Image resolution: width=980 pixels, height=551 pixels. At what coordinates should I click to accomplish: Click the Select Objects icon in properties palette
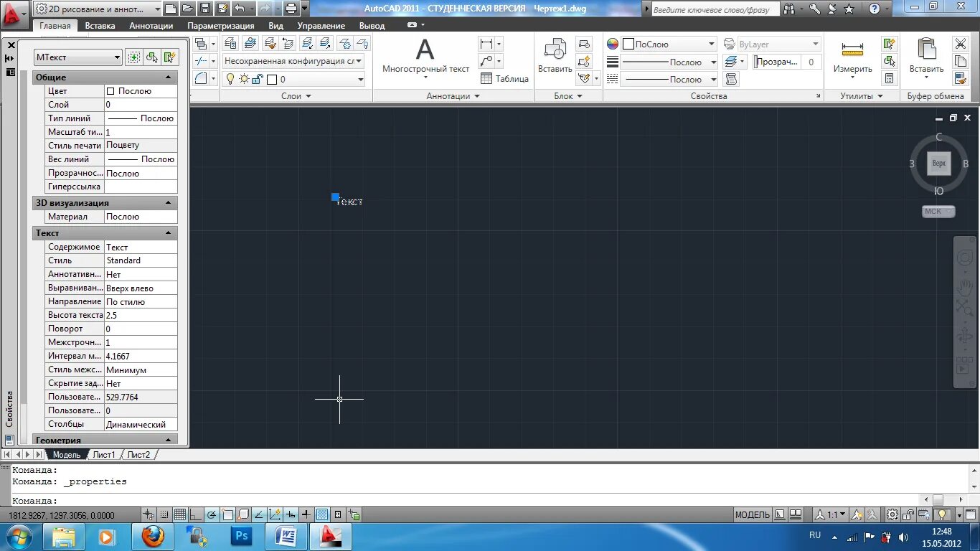coord(151,57)
